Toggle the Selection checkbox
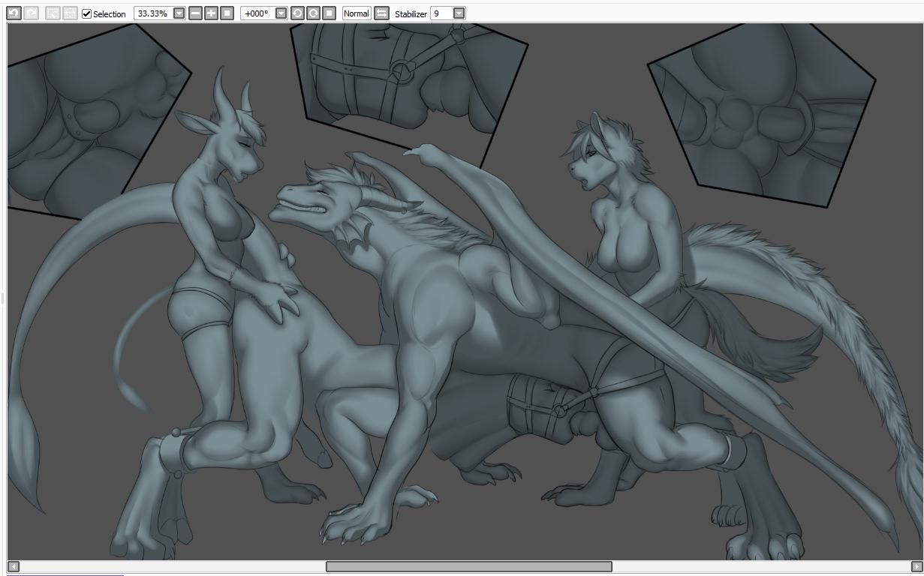The height and width of the screenshot is (576, 924). [87, 13]
